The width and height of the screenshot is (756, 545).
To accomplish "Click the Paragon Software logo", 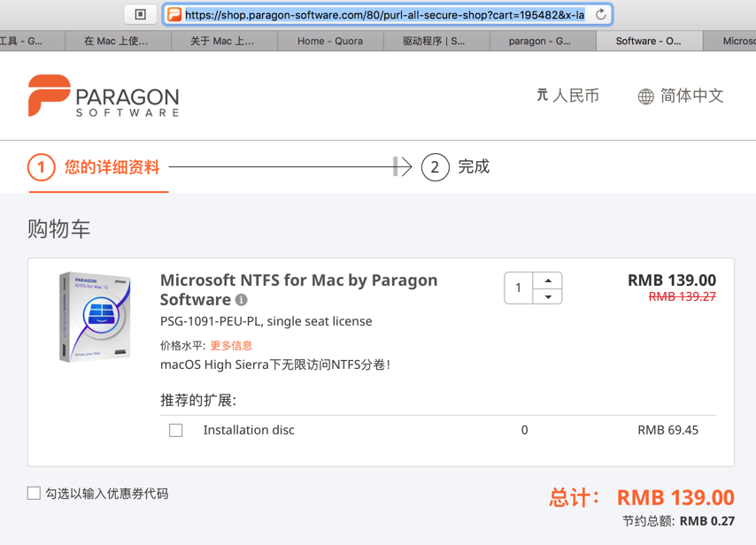I will (x=104, y=96).
